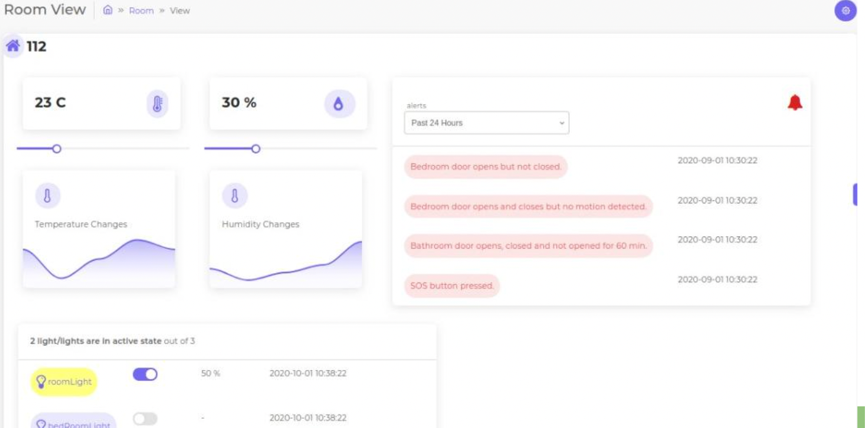Click the water drop icon on humidity card
The height and width of the screenshot is (428, 868).
[339, 104]
